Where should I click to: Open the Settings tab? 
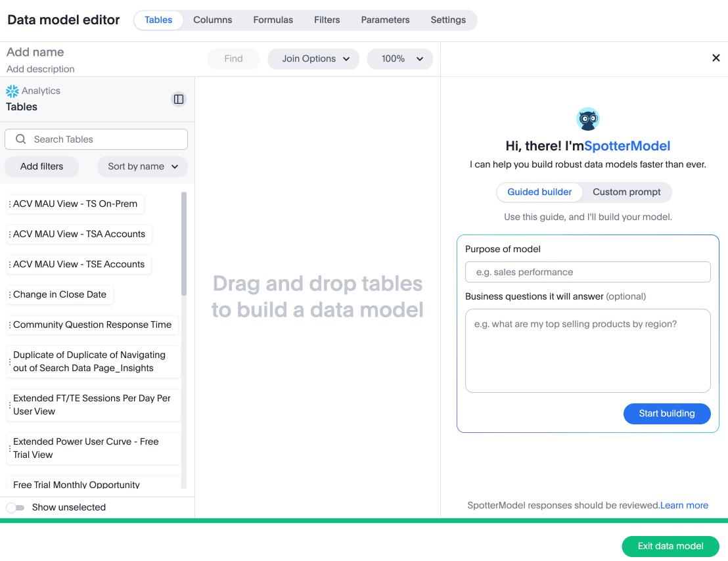coord(447,20)
